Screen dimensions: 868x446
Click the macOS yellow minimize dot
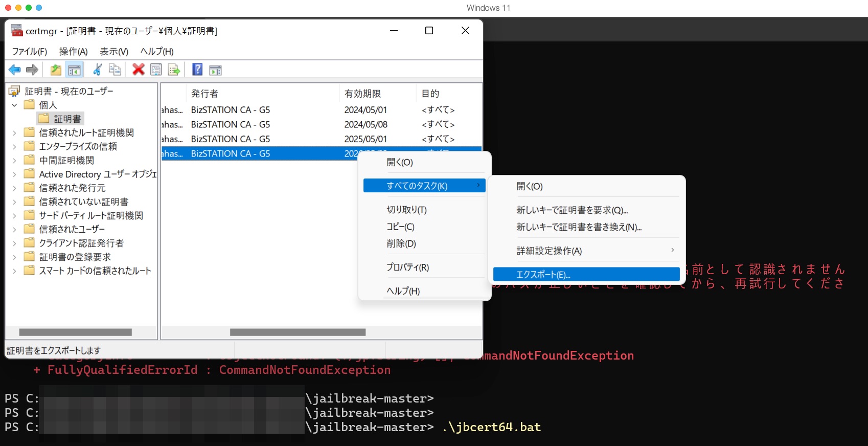tap(18, 8)
